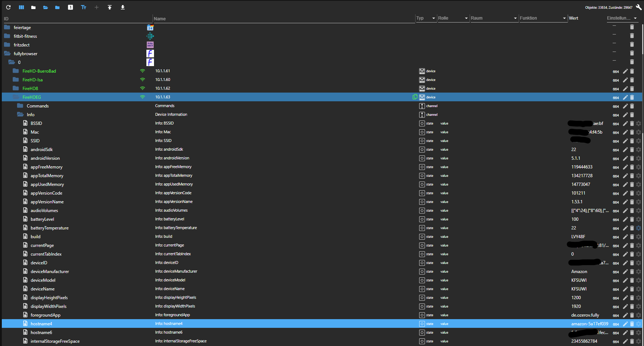Expand the fritzdect folder
The height and width of the screenshot is (346, 644).
[7, 45]
